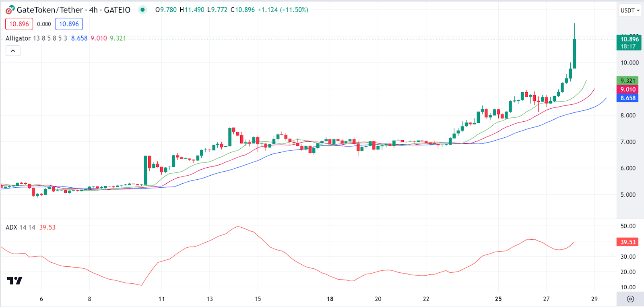Click the current price label 10.896 on axis

coord(629,42)
